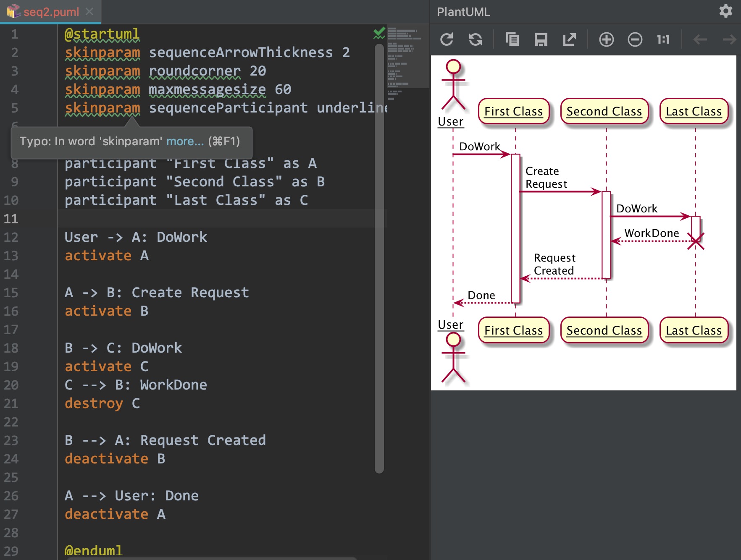
Task: Click the top User actor figure
Action: coord(453,85)
